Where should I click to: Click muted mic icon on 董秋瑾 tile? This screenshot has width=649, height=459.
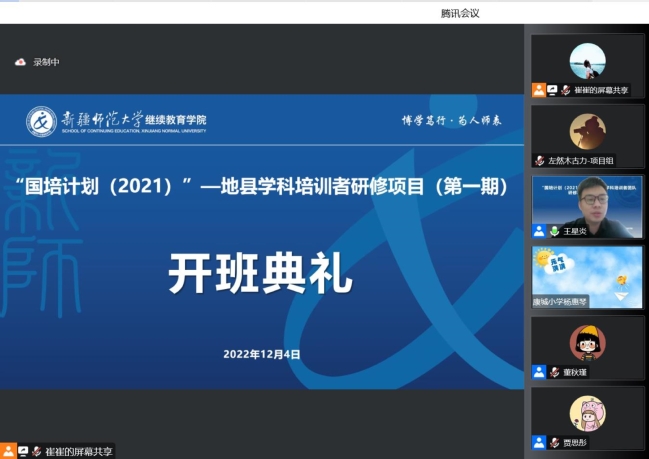pyautogui.click(x=554, y=372)
